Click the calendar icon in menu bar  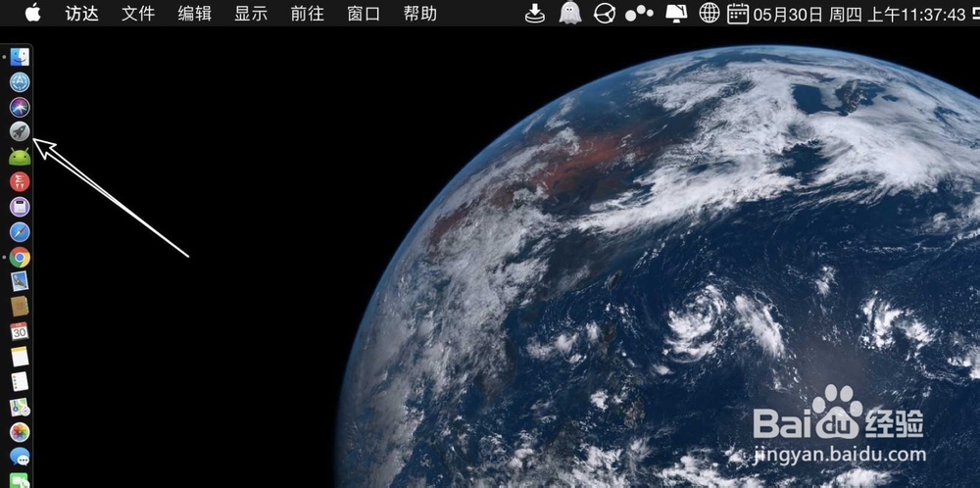[x=738, y=13]
